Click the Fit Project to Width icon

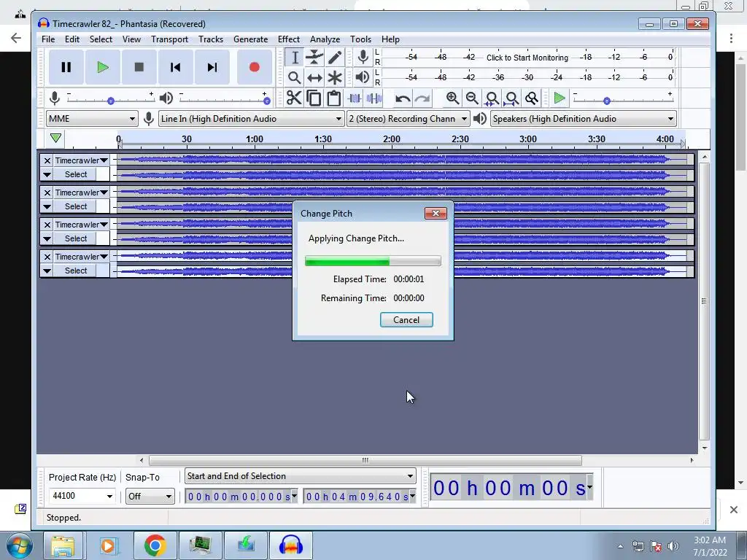(511, 98)
